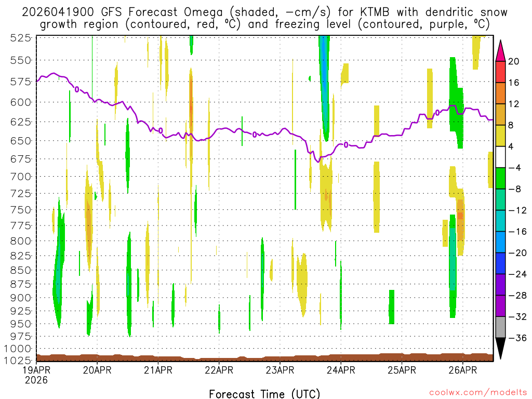Click the red colorbar swatch between 16 and 20
This screenshot has width=532, height=399.
pos(500,72)
